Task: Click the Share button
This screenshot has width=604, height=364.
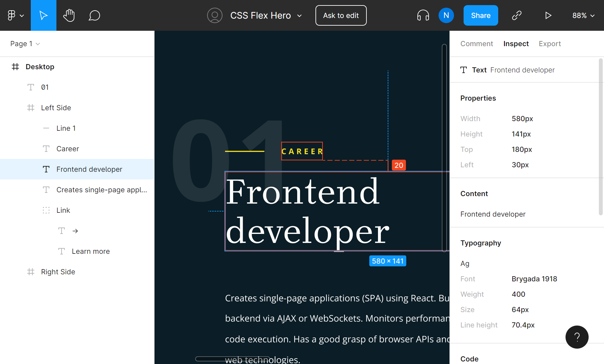Action: pyautogui.click(x=481, y=15)
